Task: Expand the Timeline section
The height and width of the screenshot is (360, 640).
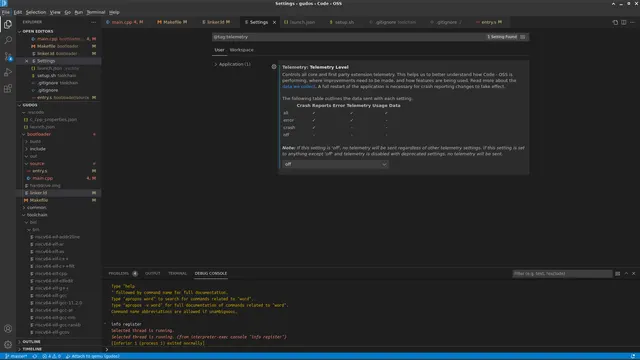Action: point(32,349)
